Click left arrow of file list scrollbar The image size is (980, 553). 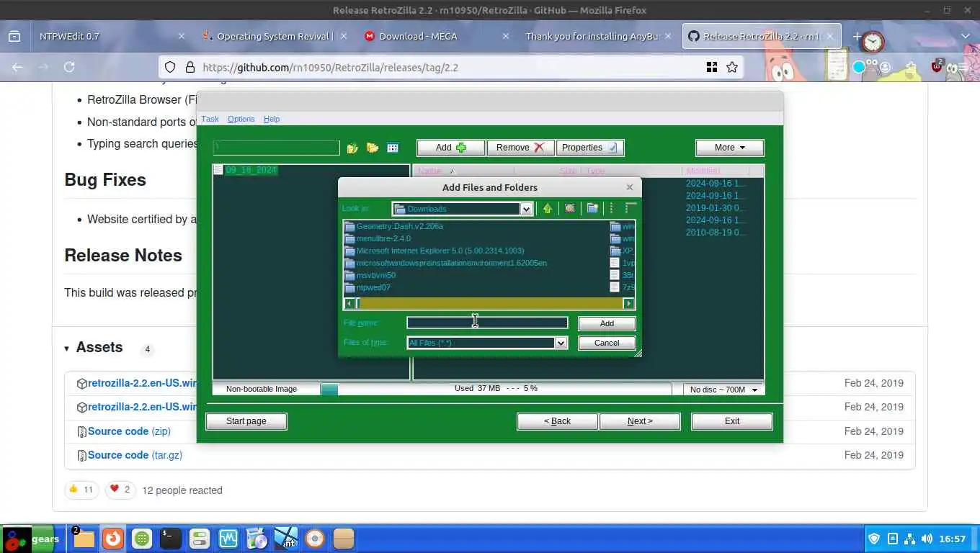tap(349, 304)
